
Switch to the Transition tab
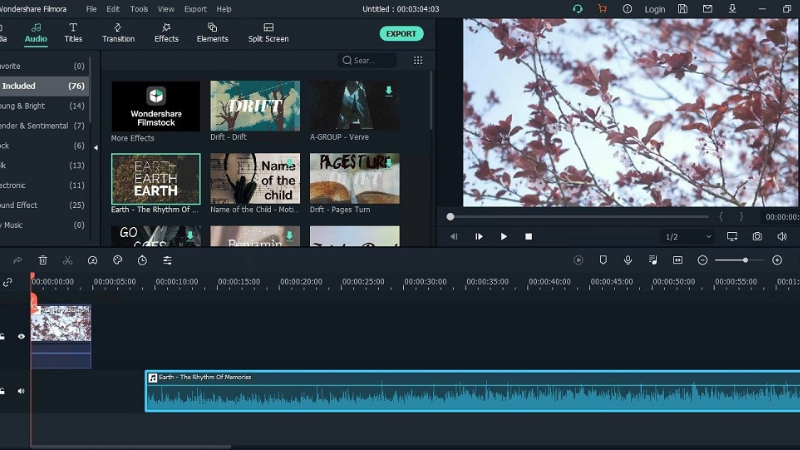(x=118, y=33)
